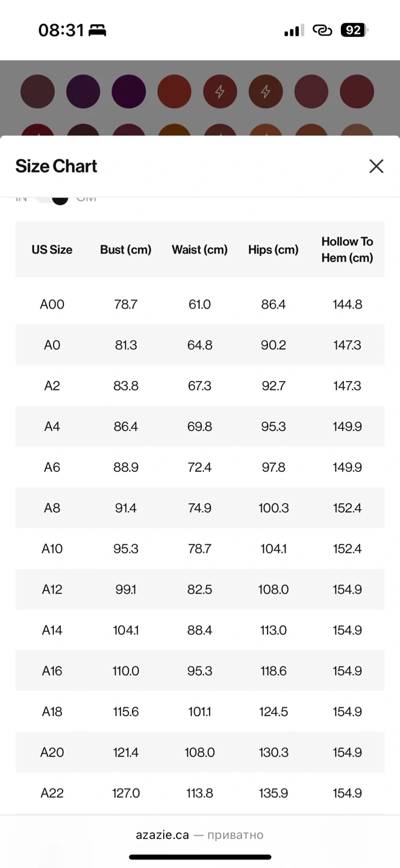Tap the Sleep focus bed icon

[x=97, y=30]
